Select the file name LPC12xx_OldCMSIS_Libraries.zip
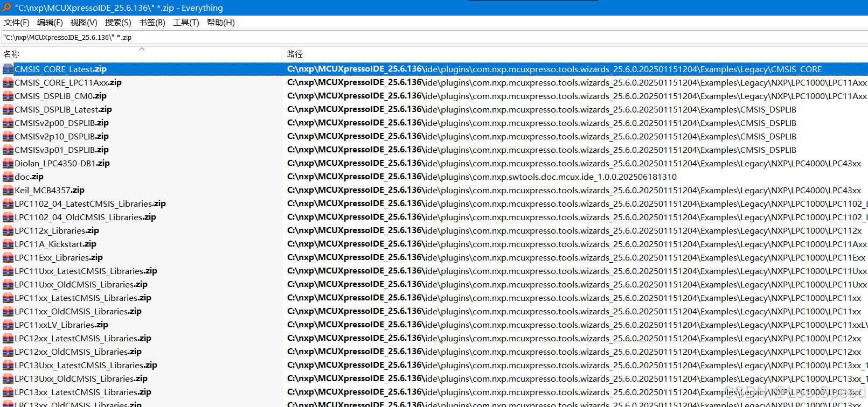The image size is (868, 407). point(78,352)
